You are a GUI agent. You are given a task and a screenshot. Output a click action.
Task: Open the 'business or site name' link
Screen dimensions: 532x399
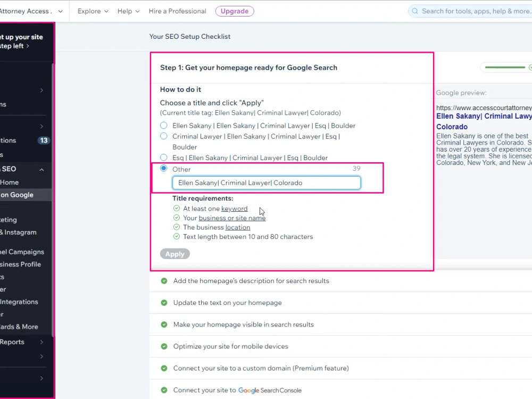point(232,218)
